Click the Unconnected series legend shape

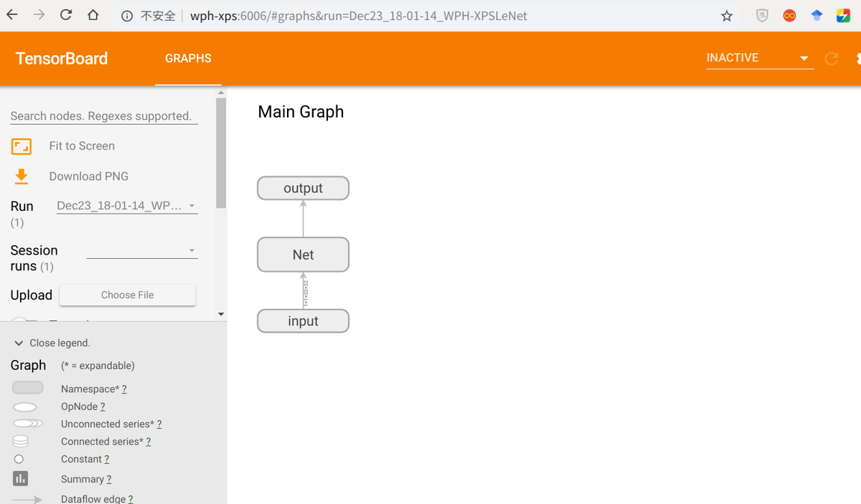[28, 424]
